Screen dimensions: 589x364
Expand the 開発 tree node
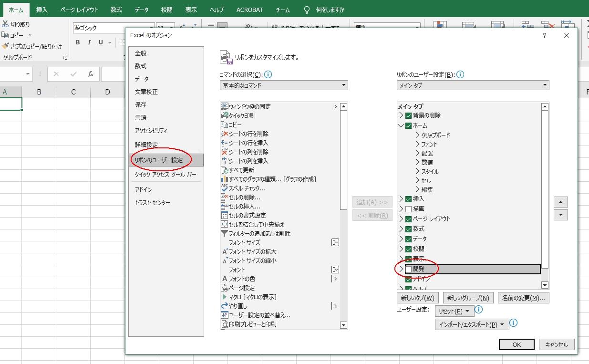point(401,269)
